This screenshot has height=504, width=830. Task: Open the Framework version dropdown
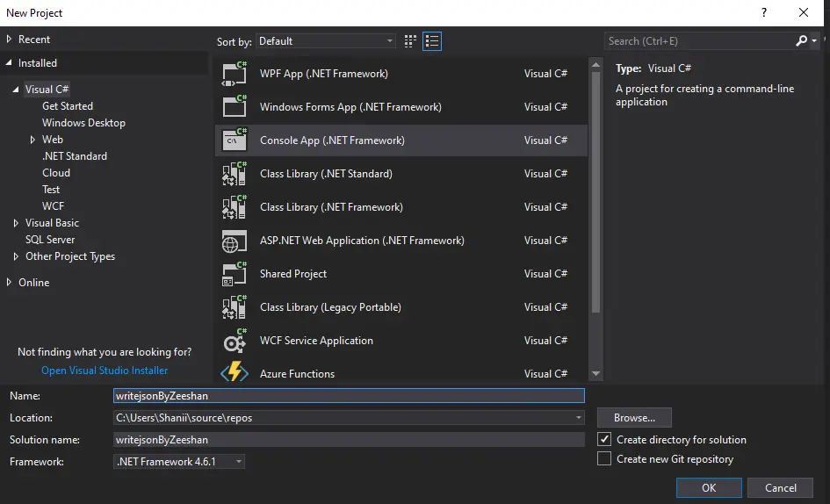(179, 462)
